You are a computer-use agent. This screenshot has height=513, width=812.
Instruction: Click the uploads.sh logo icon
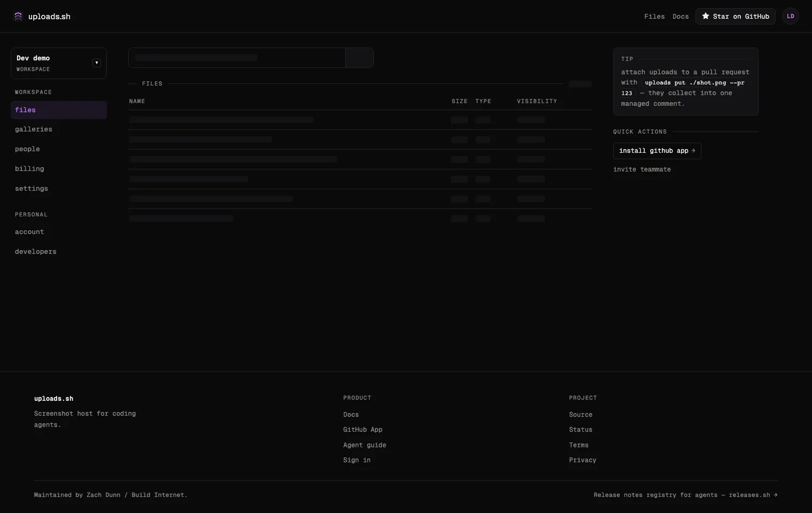coord(18,16)
